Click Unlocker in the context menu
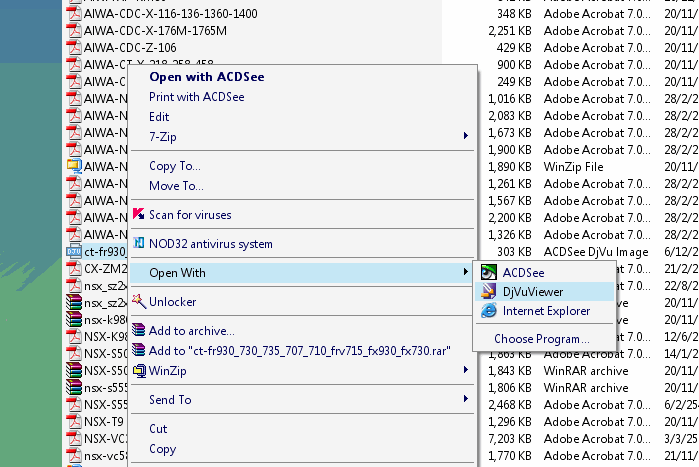Screen dimensions: 699x467 [173, 302]
